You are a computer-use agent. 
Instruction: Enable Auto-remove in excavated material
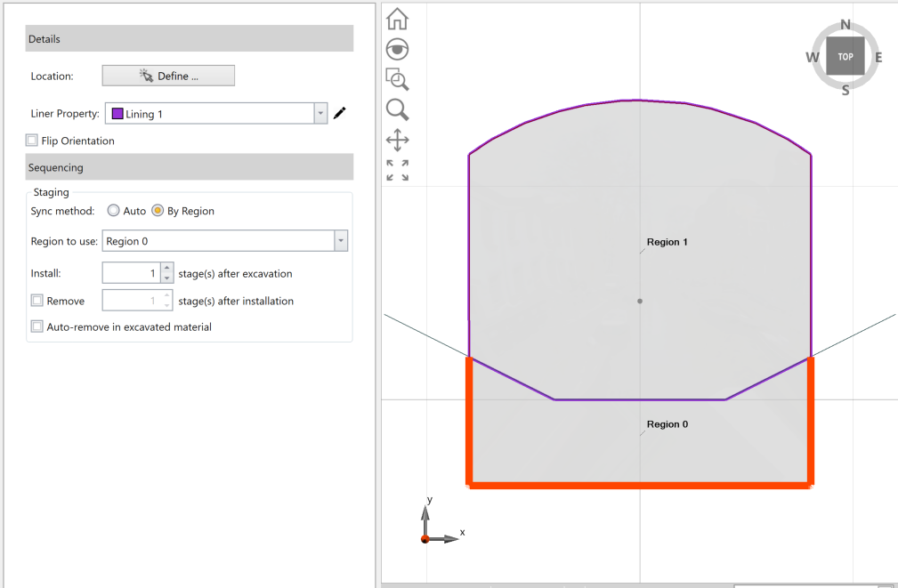(37, 326)
